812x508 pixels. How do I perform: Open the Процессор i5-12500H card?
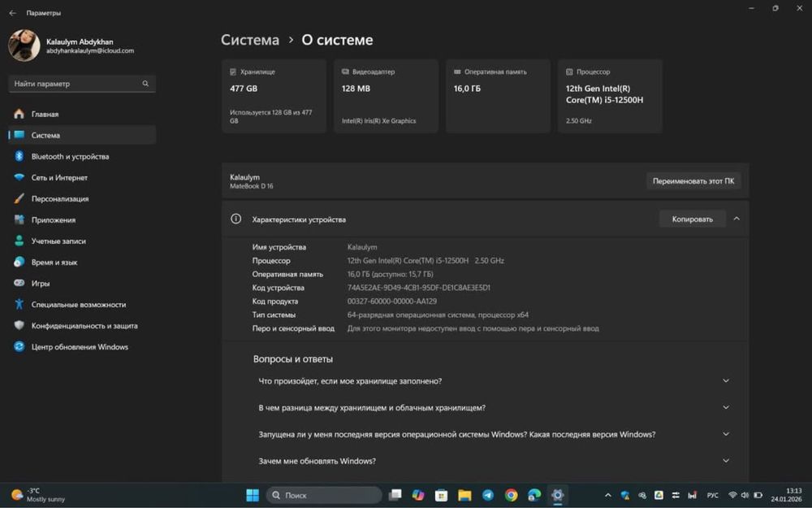(610, 97)
